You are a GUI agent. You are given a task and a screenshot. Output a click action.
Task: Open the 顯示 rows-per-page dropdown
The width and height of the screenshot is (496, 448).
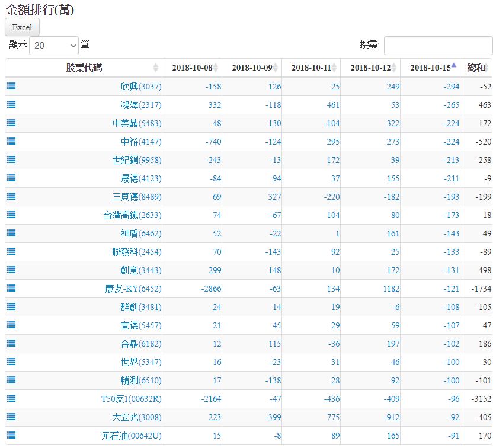point(54,45)
